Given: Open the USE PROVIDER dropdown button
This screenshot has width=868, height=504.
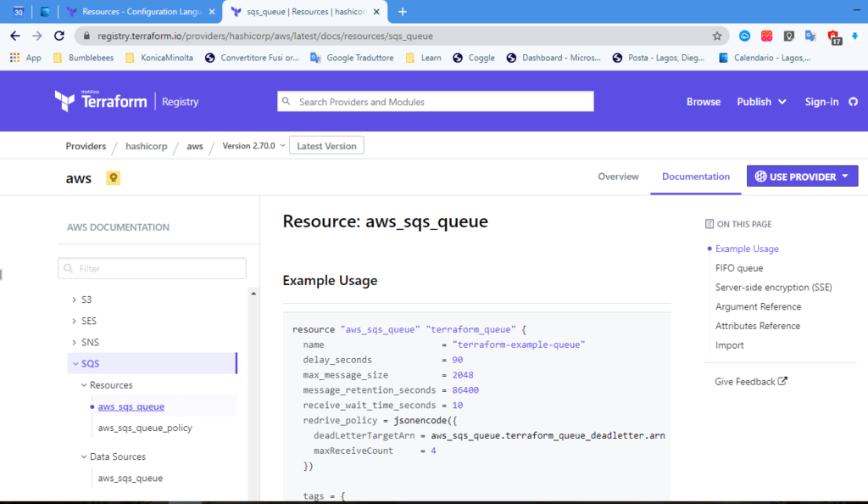Looking at the screenshot, I should coord(802,176).
